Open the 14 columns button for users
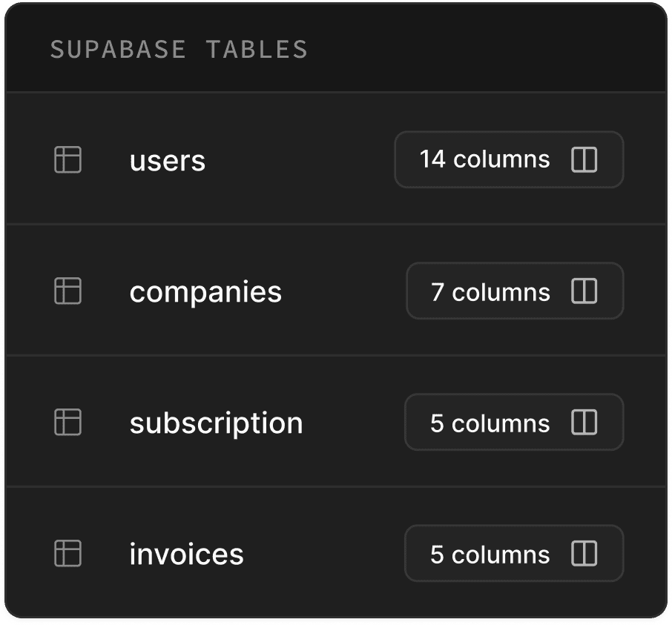 (x=509, y=159)
